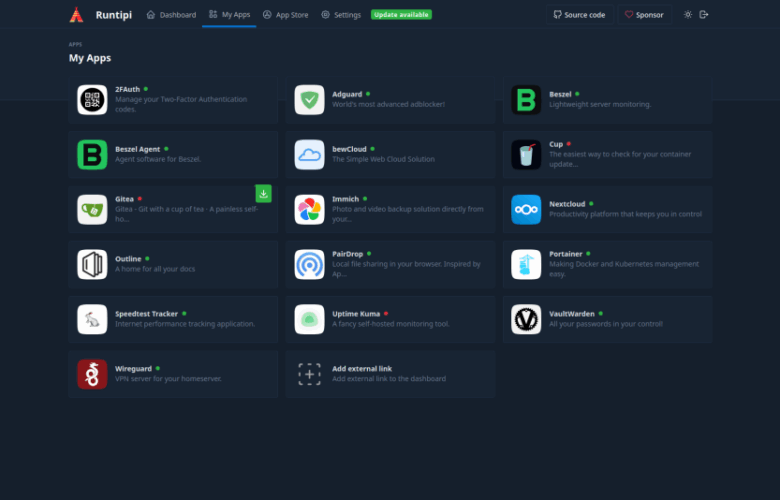Open the Outline app icon
This screenshot has width=780, height=500.
(x=92, y=264)
